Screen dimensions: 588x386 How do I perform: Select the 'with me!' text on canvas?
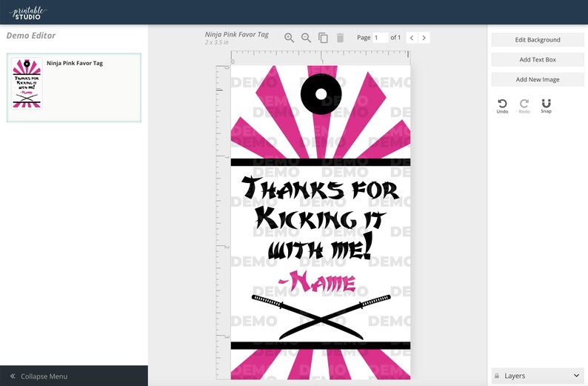pyautogui.click(x=321, y=247)
